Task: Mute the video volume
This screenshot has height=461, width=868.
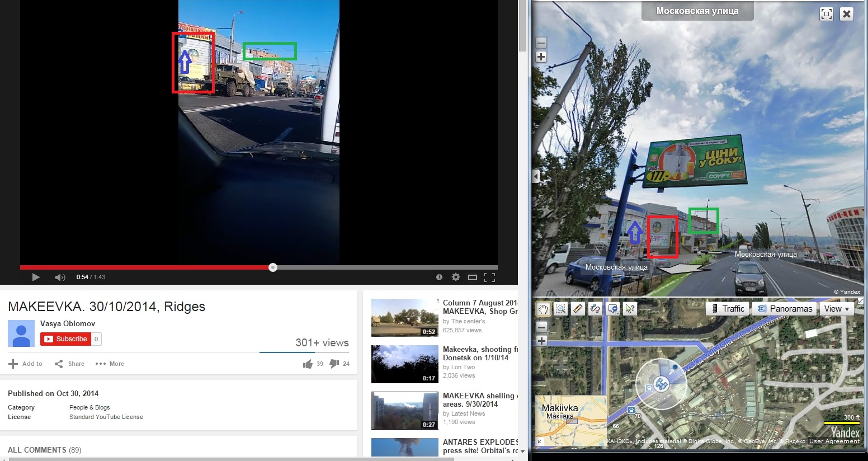Action: 60,277
